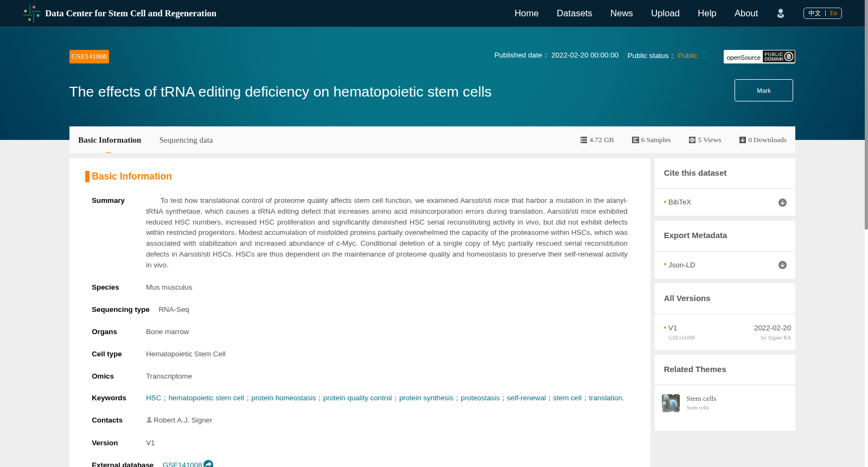
Task: Click the Hematopoietic Stem Cell type value
Action: click(186, 354)
